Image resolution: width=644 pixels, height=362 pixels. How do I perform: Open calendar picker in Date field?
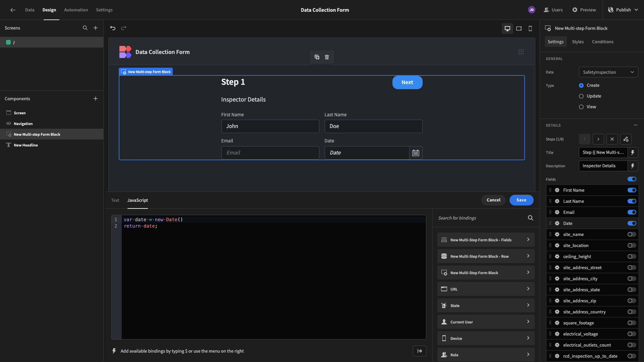pyautogui.click(x=416, y=153)
